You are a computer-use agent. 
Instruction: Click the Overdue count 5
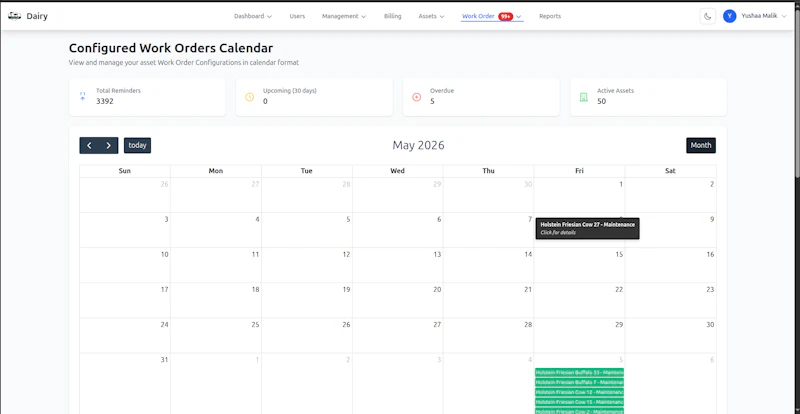[432, 101]
